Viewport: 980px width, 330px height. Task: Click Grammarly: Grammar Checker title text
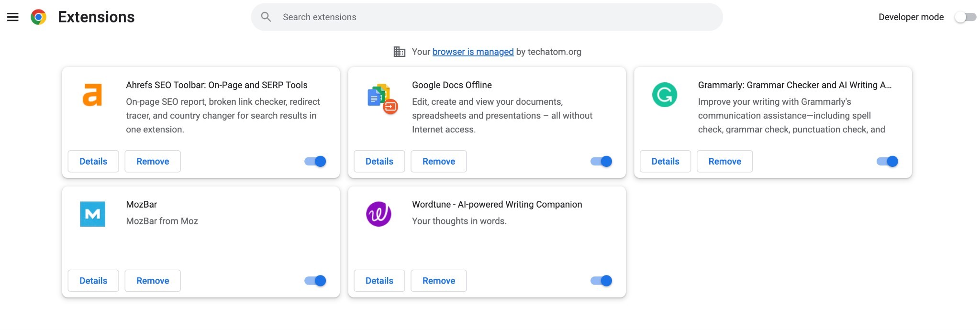[794, 85]
